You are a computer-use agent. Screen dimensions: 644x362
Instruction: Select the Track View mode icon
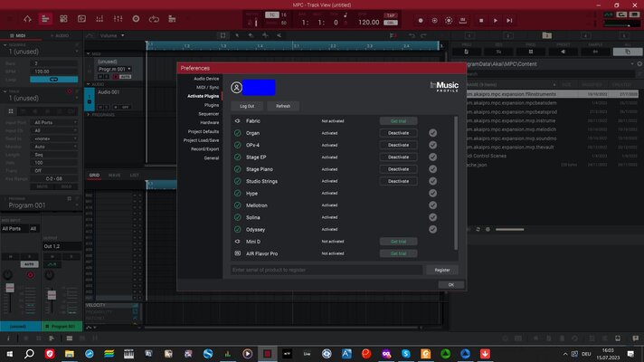45,19
